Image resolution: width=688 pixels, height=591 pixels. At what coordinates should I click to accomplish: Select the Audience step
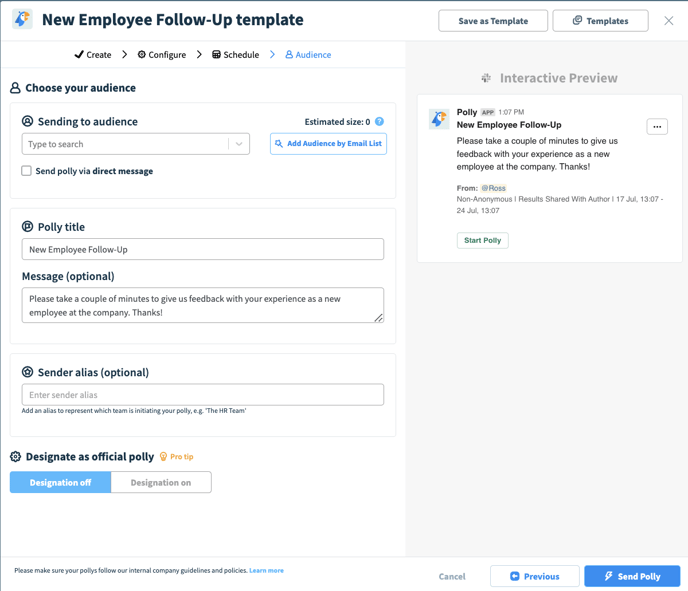point(308,54)
